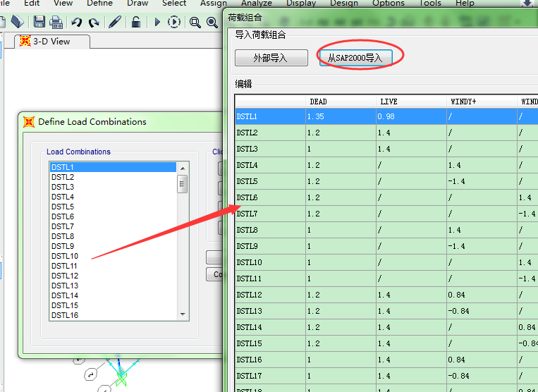Select DSTL10 in Load Combinations list
Viewport: 538px width, 392px height.
point(65,256)
